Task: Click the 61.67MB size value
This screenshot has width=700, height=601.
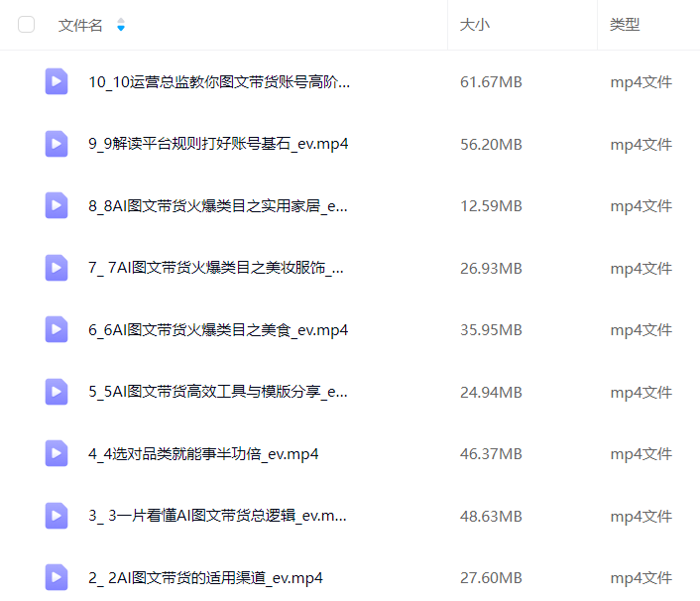Action: pos(491,82)
